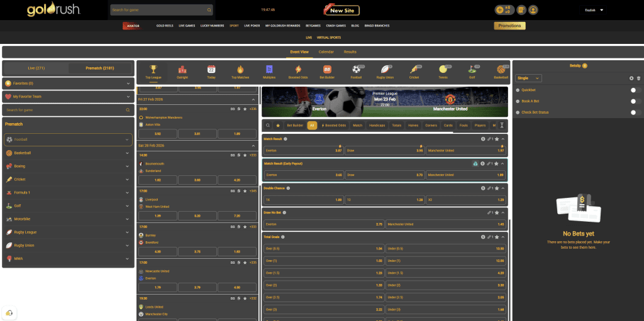Toggle the Book A Bet switch
The height and width of the screenshot is (321, 644).
(x=635, y=101)
